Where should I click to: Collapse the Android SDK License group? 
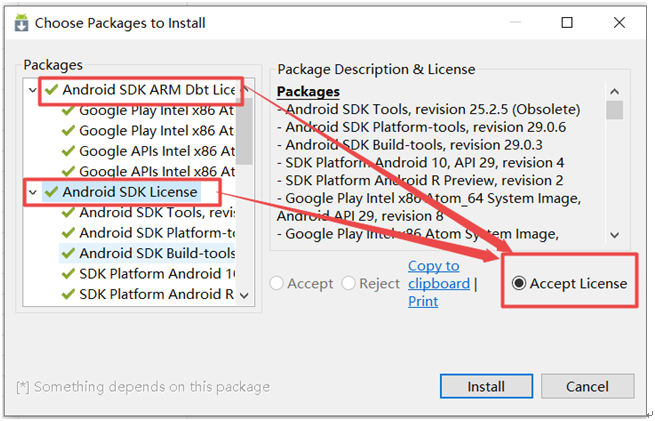(33, 192)
